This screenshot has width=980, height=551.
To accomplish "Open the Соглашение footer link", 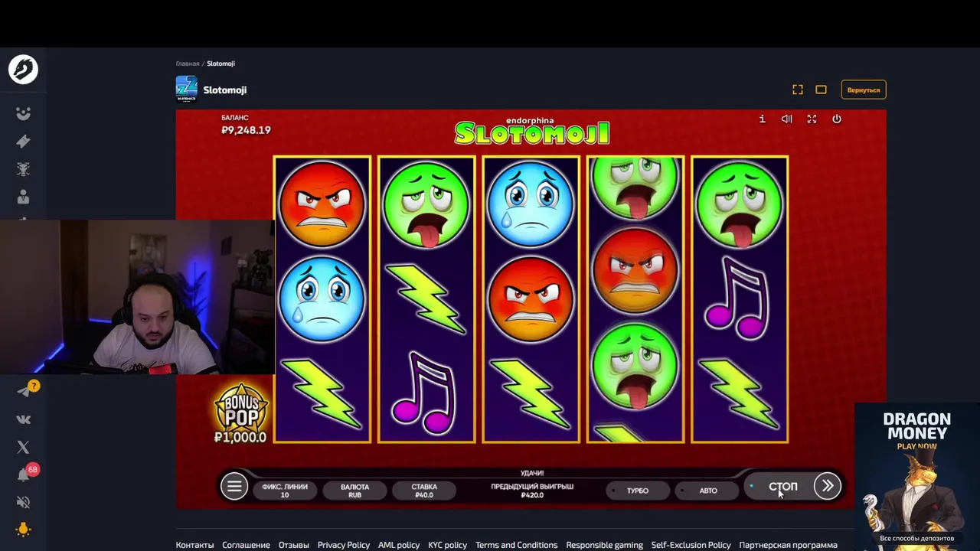I will (x=246, y=545).
